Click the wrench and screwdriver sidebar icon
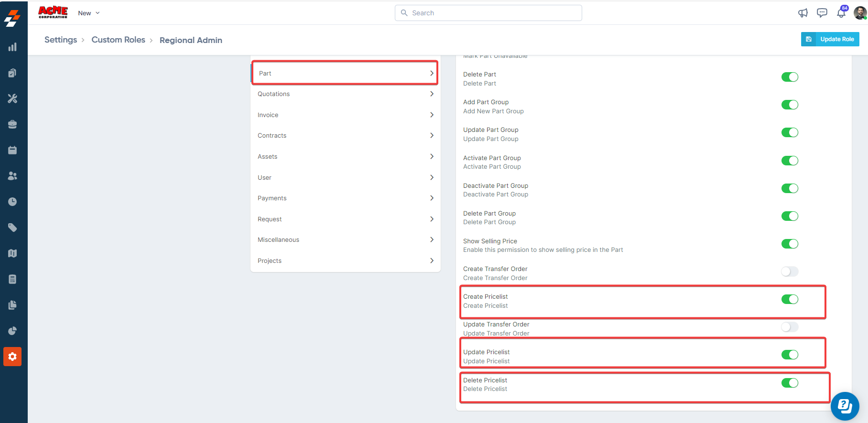The image size is (868, 423). click(12, 98)
